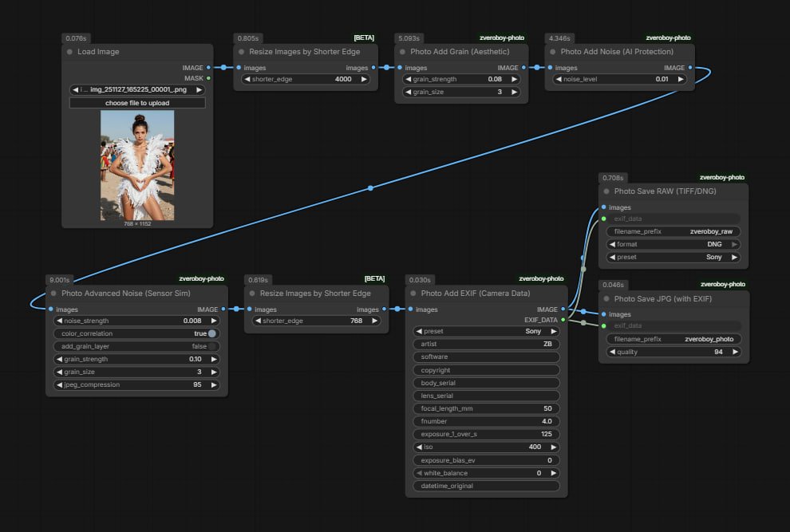This screenshot has width=790, height=532.
Task: Click the MASK output dot on Load Image
Action: 208,77
